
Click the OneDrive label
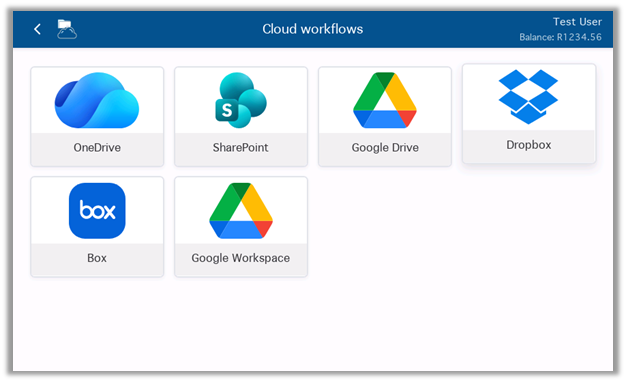[x=97, y=148]
